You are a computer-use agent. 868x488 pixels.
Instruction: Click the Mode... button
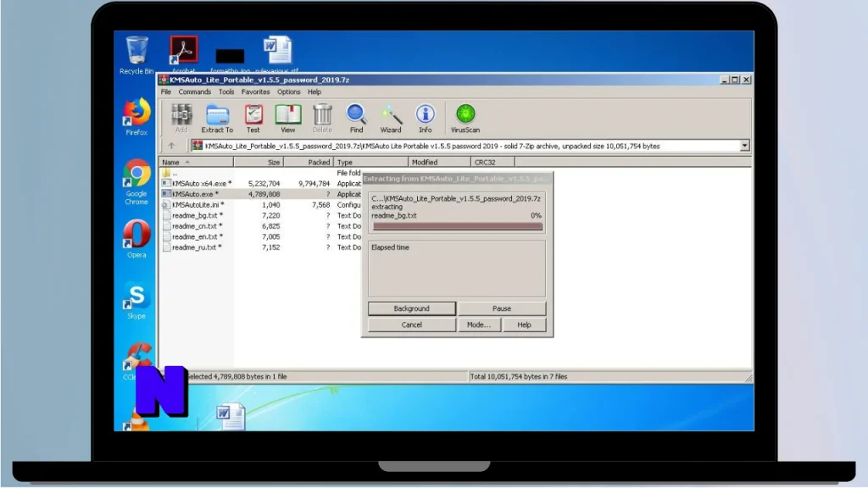click(x=480, y=324)
